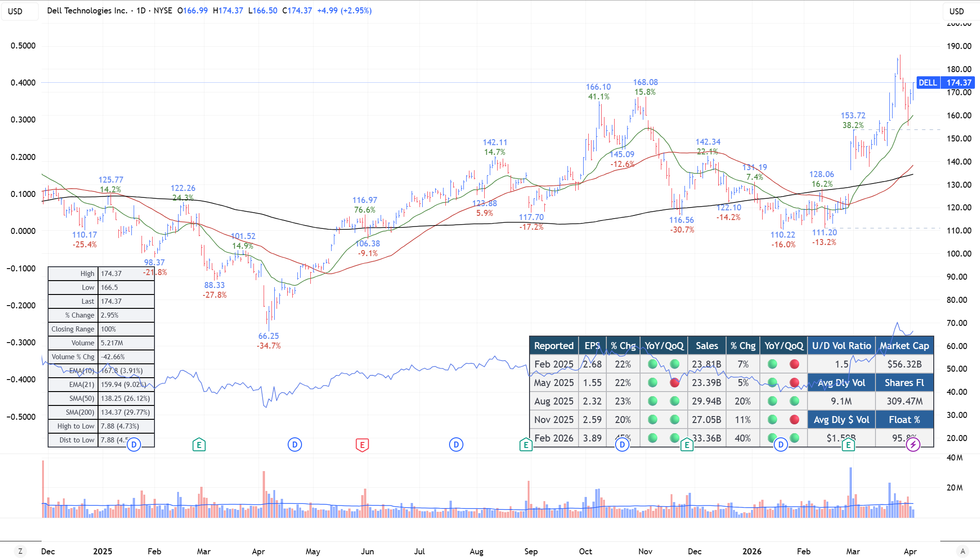Click the purple lightning event marker
The image size is (980, 558).
point(913,445)
